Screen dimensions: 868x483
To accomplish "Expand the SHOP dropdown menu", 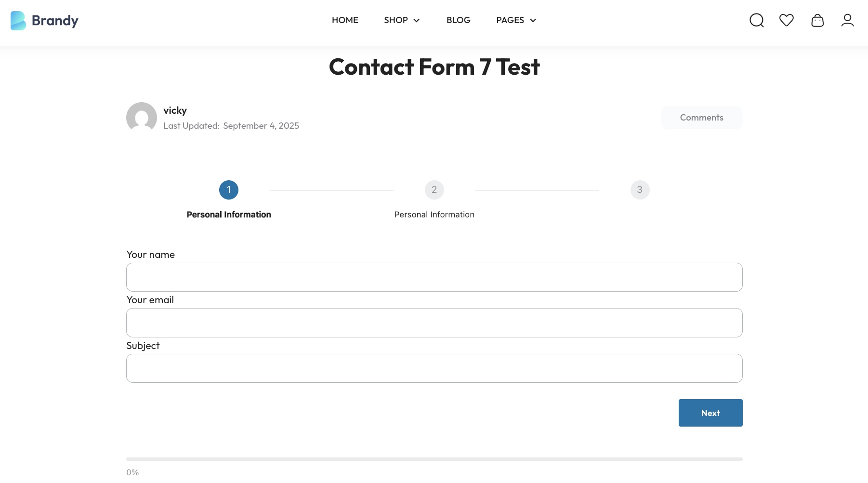I will click(402, 20).
